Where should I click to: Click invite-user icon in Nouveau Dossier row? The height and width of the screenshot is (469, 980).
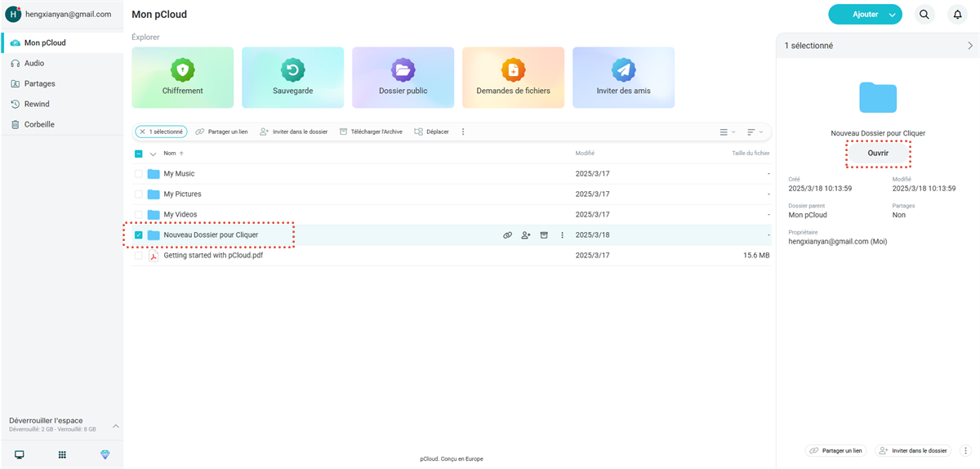(x=526, y=234)
